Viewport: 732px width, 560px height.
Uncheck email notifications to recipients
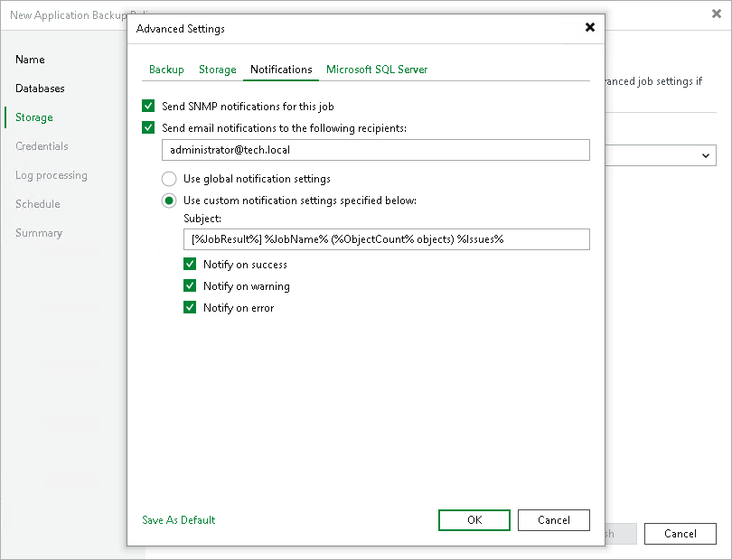point(149,127)
